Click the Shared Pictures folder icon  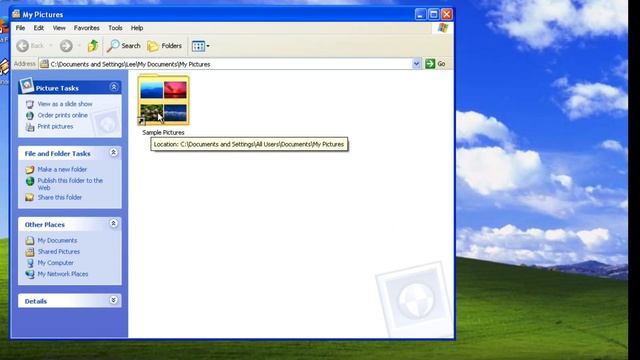point(30,252)
